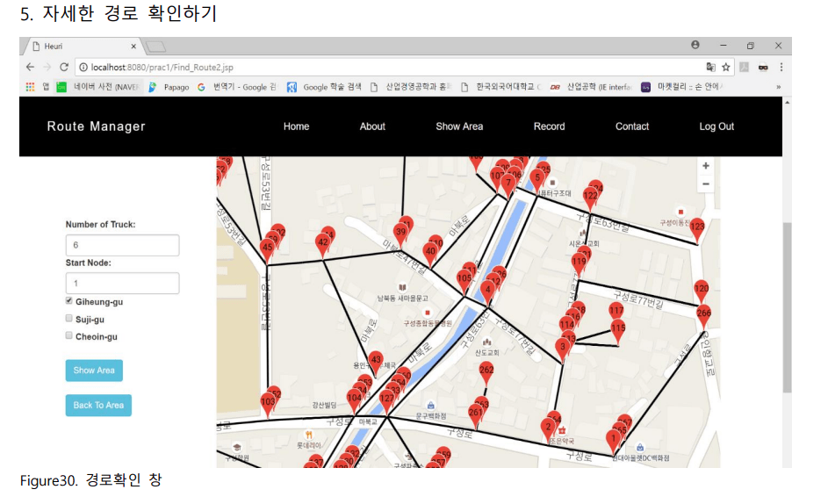The image size is (828, 504).
Task: Open the Papago bookmark
Action: [169, 87]
